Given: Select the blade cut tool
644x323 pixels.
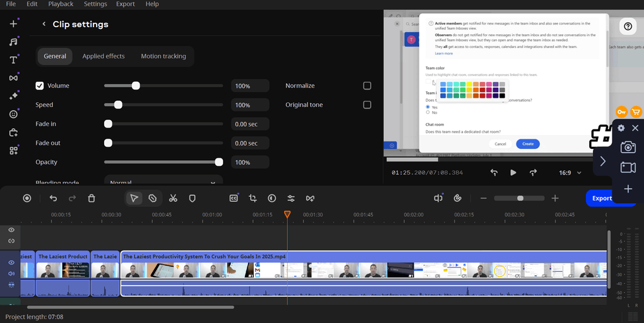Looking at the screenshot, I should pyautogui.click(x=152, y=198).
